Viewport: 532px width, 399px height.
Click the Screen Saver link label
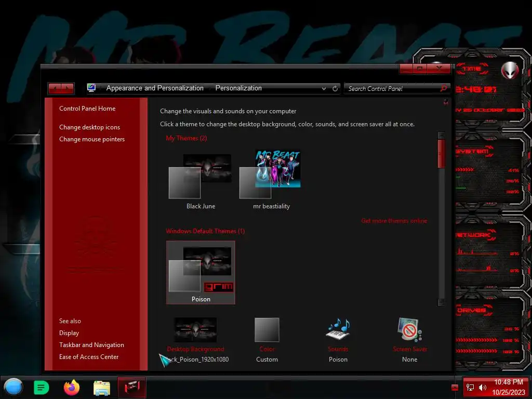coord(410,349)
